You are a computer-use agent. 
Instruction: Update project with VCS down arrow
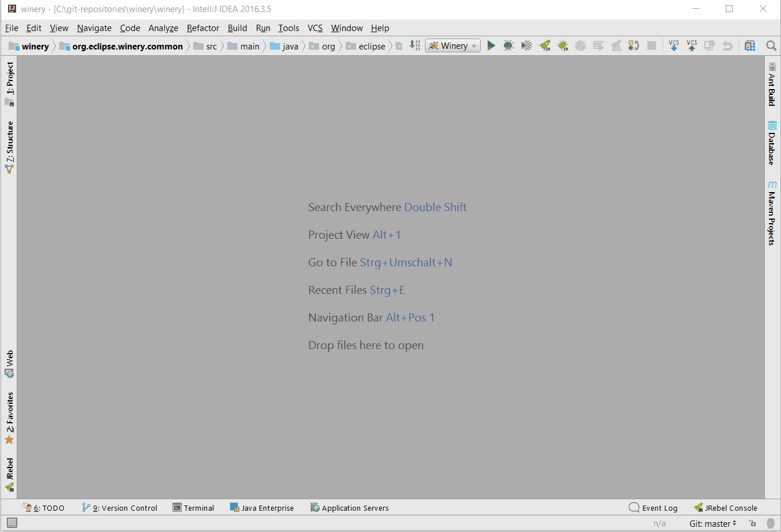(674, 45)
